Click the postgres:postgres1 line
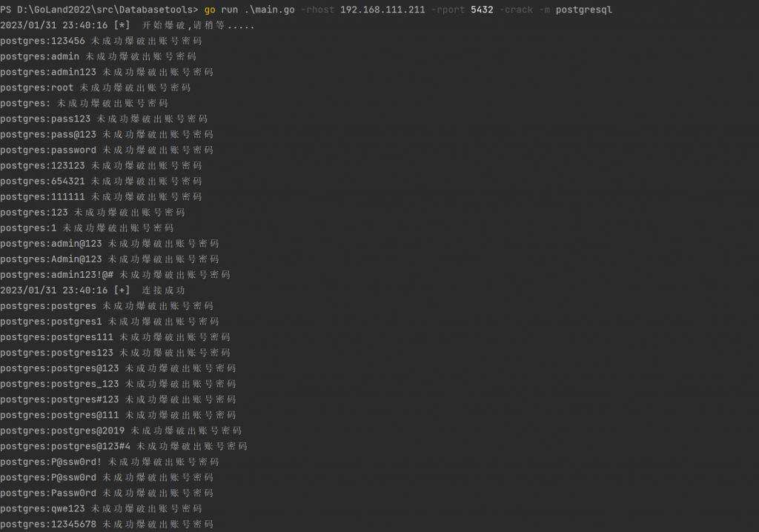The image size is (759, 532). click(110, 322)
